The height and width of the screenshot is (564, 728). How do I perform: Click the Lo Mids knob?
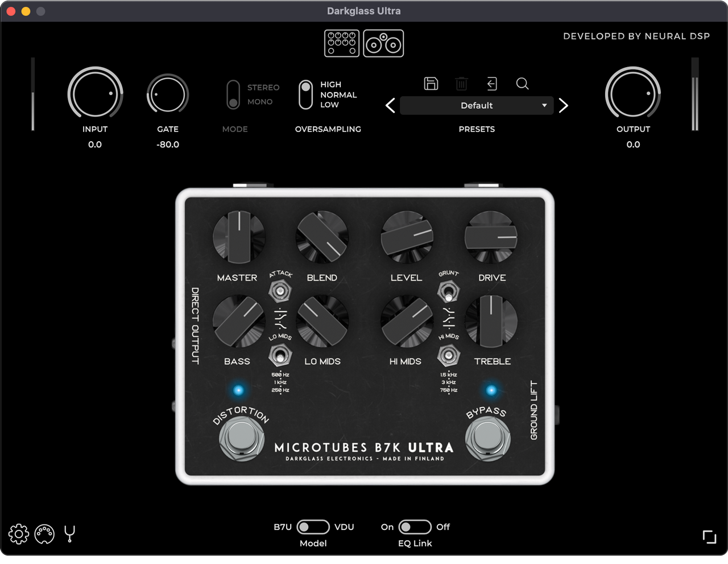322,322
